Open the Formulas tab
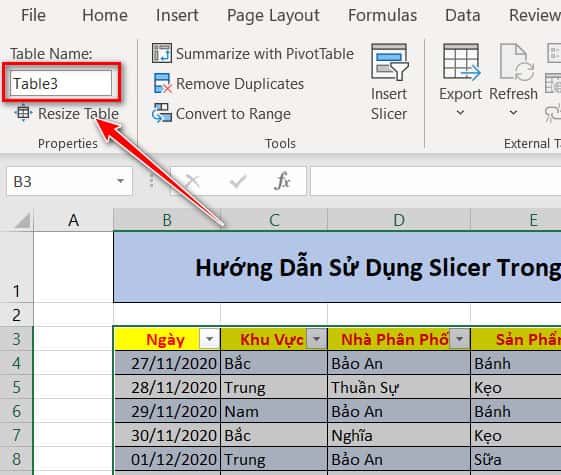561x475 pixels. [x=382, y=15]
